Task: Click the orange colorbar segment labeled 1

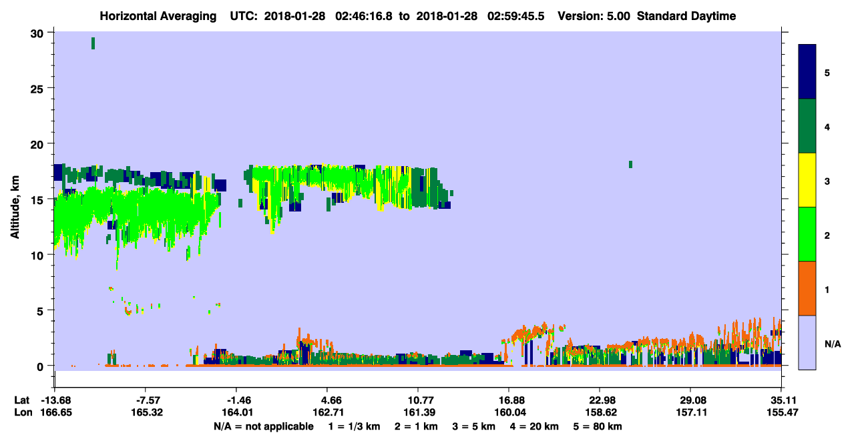Action: 808,288
